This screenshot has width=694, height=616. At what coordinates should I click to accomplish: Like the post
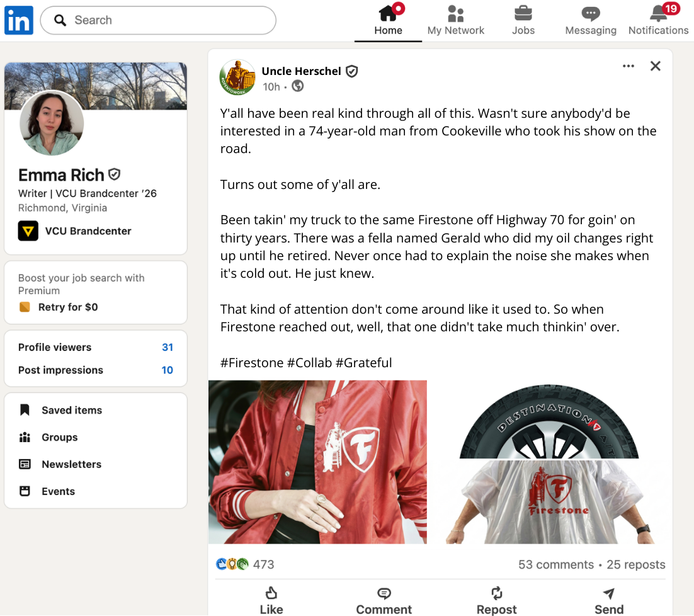pos(271,600)
